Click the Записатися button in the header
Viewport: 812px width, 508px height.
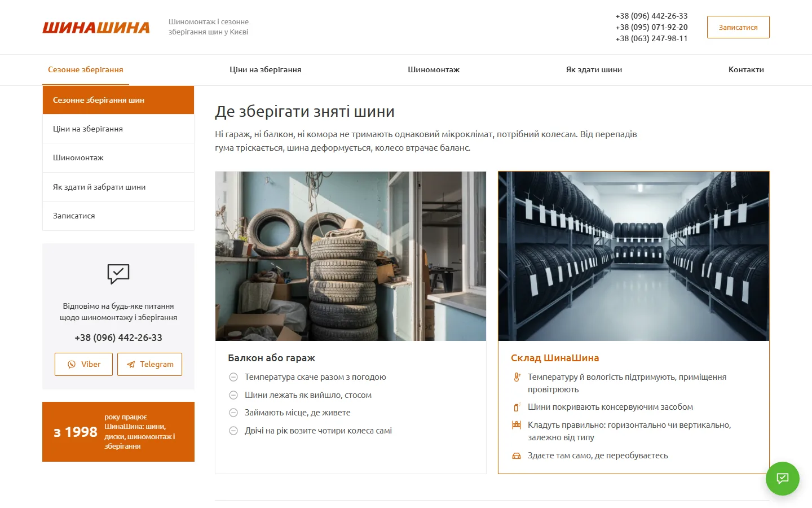pyautogui.click(x=738, y=27)
